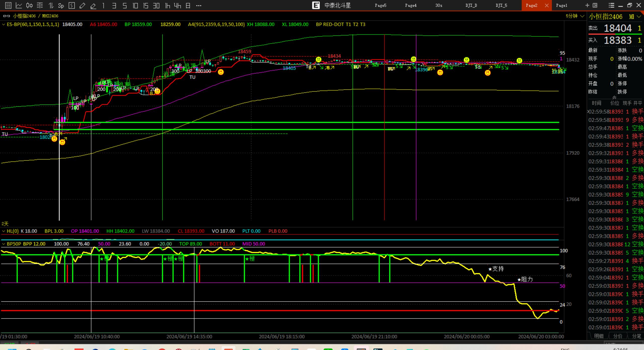Viewport: 644px width, 350px height.
Task: Click the BP 18559.00 indicator value
Action: coord(138,24)
